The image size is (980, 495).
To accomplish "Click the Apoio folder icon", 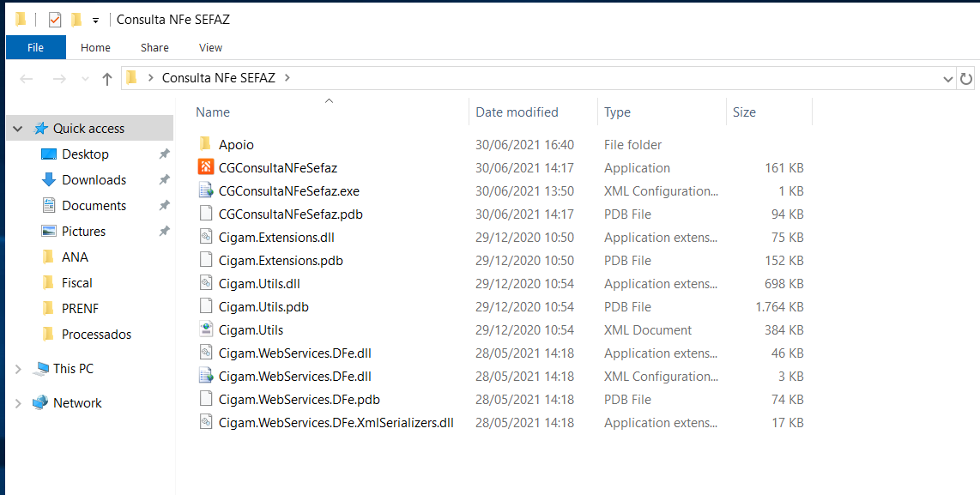I will pyautogui.click(x=205, y=145).
